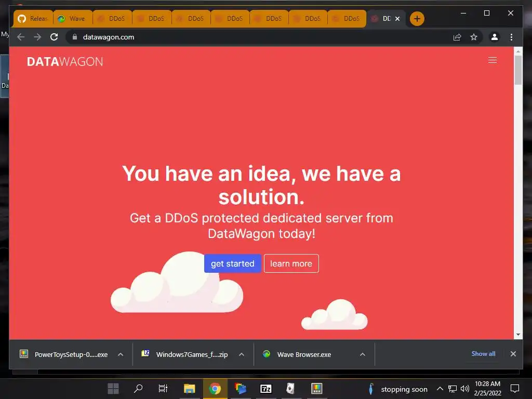Click the padlock site info icon

tap(75, 37)
